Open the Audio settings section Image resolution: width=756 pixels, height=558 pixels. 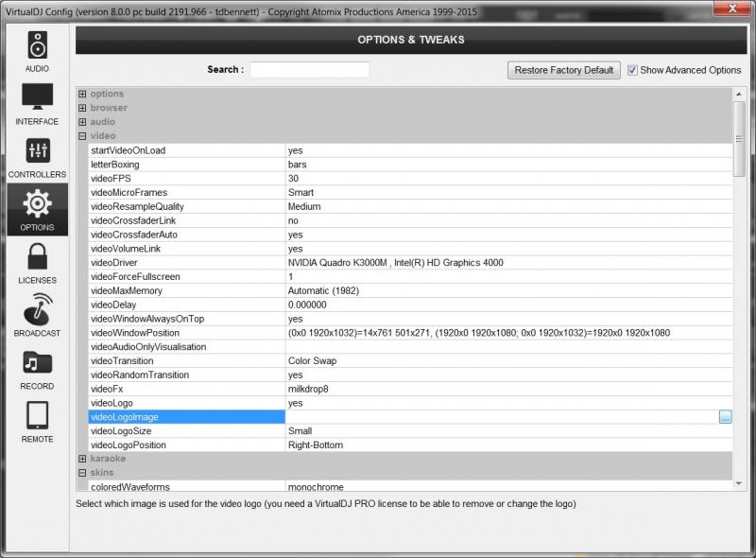[x=37, y=50]
